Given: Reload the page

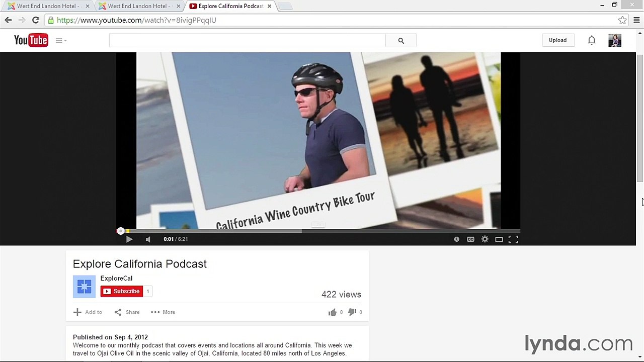Looking at the screenshot, I should click(x=36, y=20).
